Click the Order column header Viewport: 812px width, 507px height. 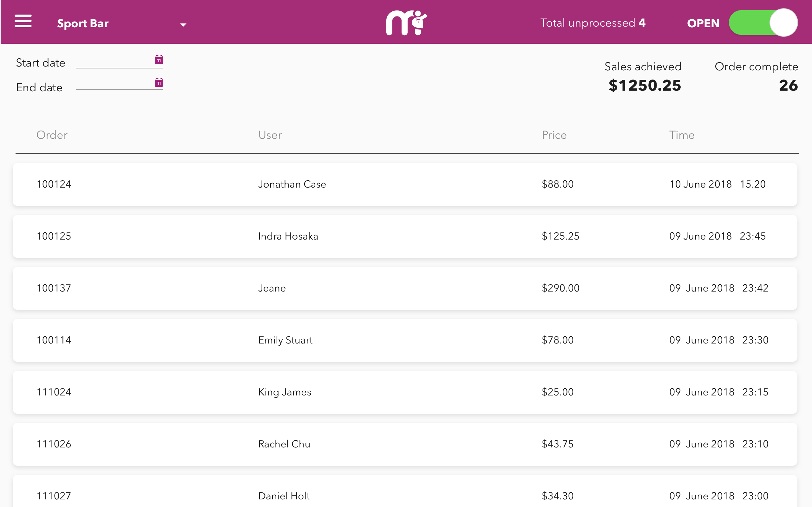[52, 135]
